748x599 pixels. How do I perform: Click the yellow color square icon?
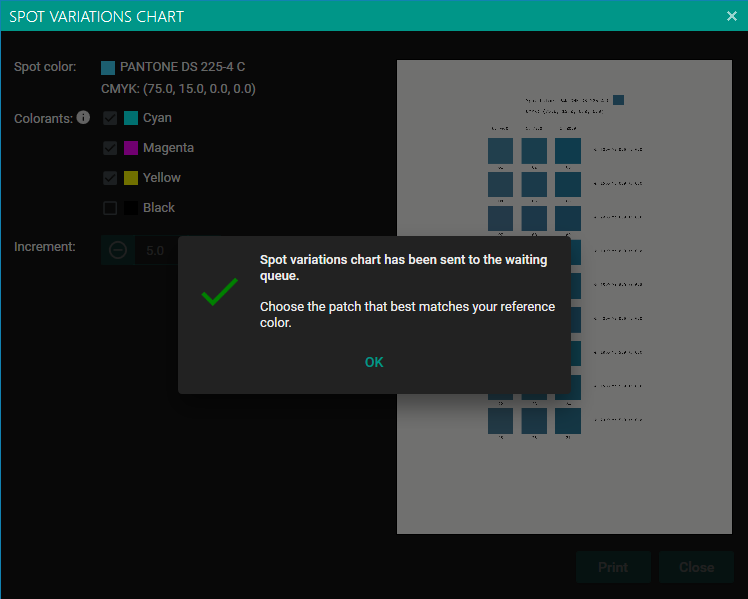(x=131, y=178)
